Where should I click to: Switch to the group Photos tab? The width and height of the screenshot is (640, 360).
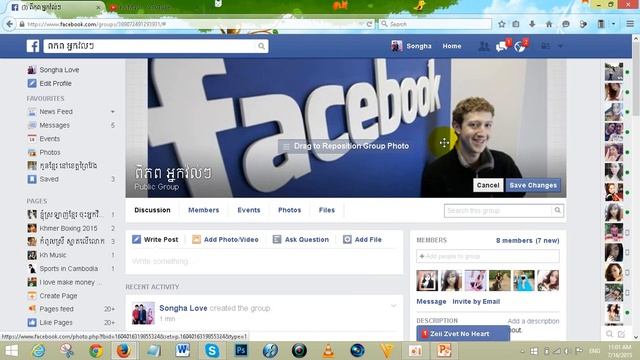tap(289, 210)
